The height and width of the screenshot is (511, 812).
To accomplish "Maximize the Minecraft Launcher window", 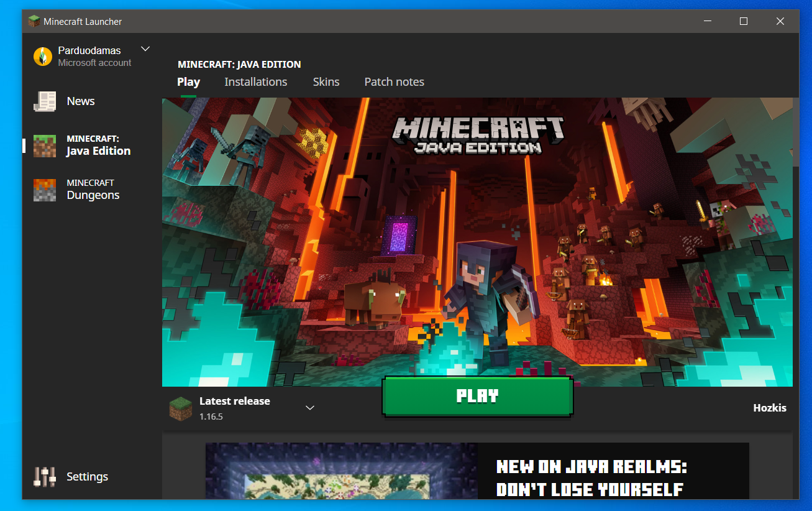I will click(x=744, y=21).
